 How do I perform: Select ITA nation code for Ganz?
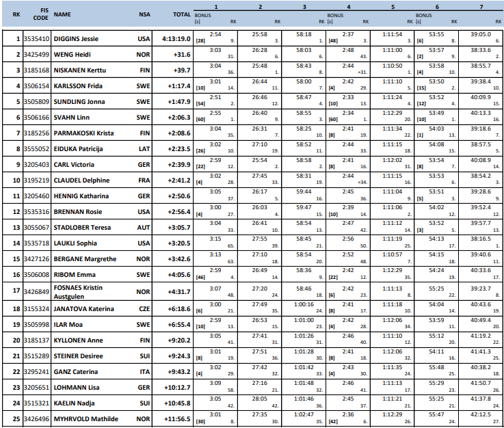tap(145, 372)
